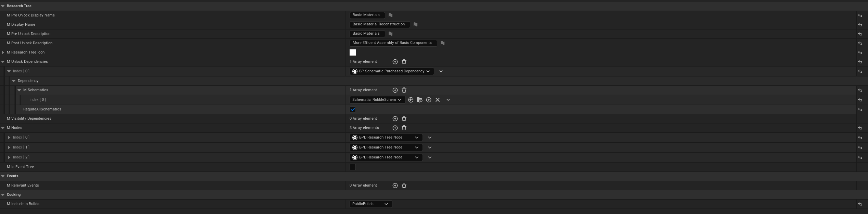
Task: Reset M Post Unlock Description to default
Action: click(x=860, y=43)
